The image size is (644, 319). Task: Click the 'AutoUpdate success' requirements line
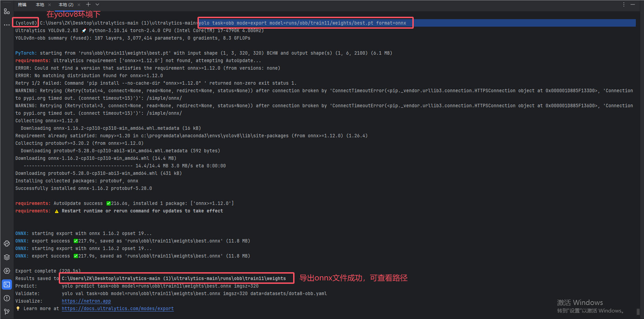(124, 203)
